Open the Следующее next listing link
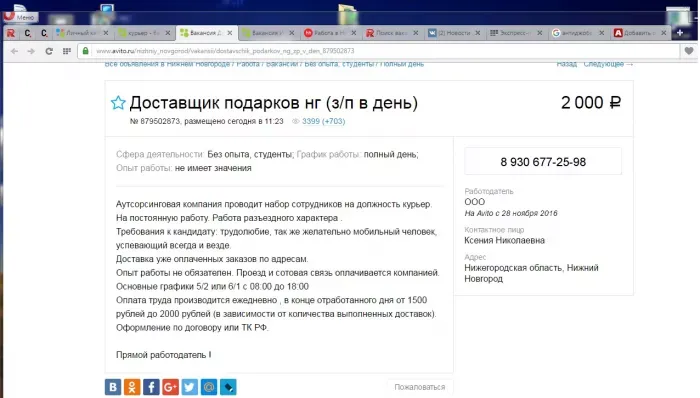Screen dimensions: 700x398 [608, 64]
